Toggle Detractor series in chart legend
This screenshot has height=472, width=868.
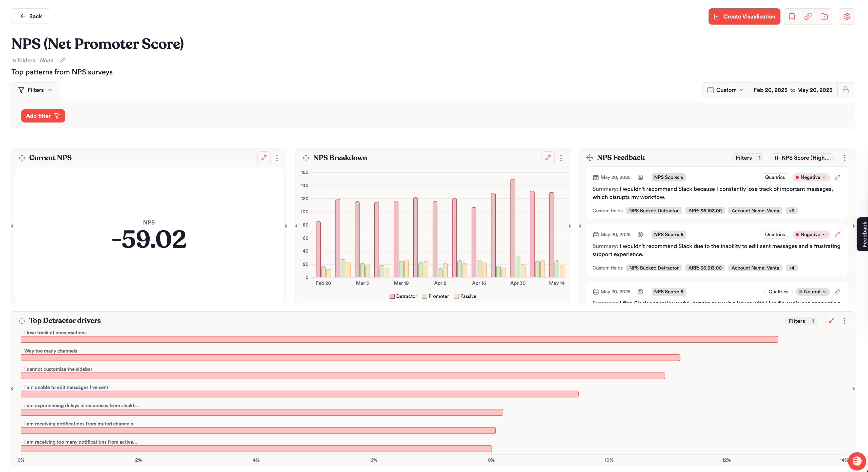403,296
